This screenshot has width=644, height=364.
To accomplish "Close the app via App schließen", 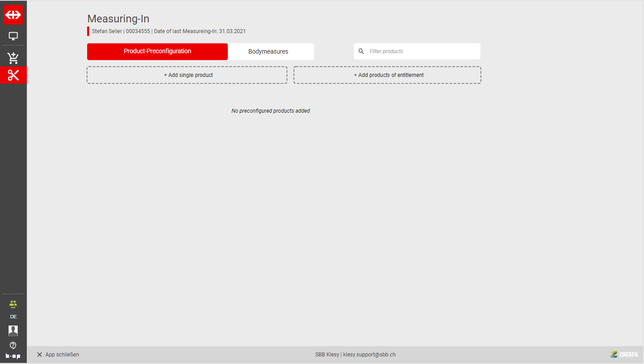I will click(x=58, y=355).
